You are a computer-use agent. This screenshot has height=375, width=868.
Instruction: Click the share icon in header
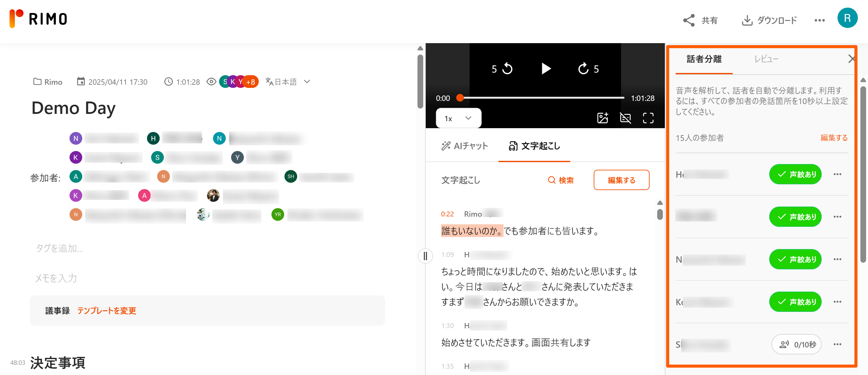click(x=689, y=20)
